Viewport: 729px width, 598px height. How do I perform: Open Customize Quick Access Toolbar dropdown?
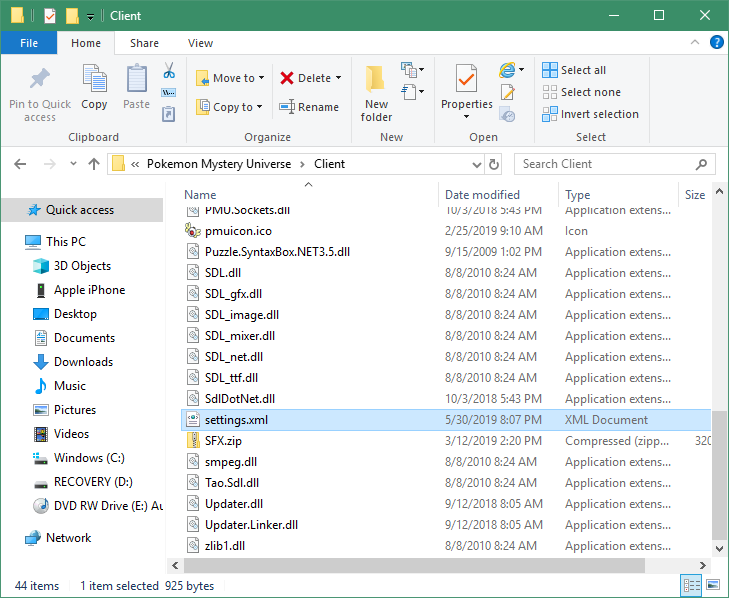pyautogui.click(x=91, y=17)
